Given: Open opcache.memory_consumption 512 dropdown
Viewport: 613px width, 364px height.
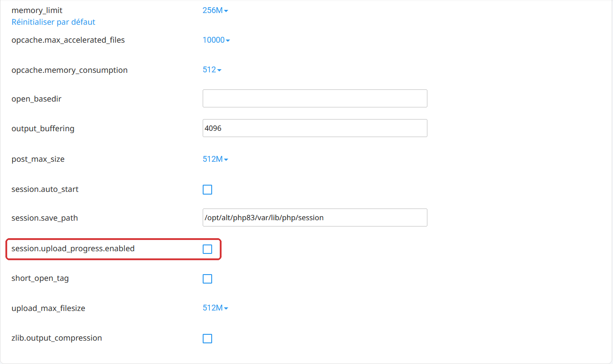Looking at the screenshot, I should pos(212,70).
